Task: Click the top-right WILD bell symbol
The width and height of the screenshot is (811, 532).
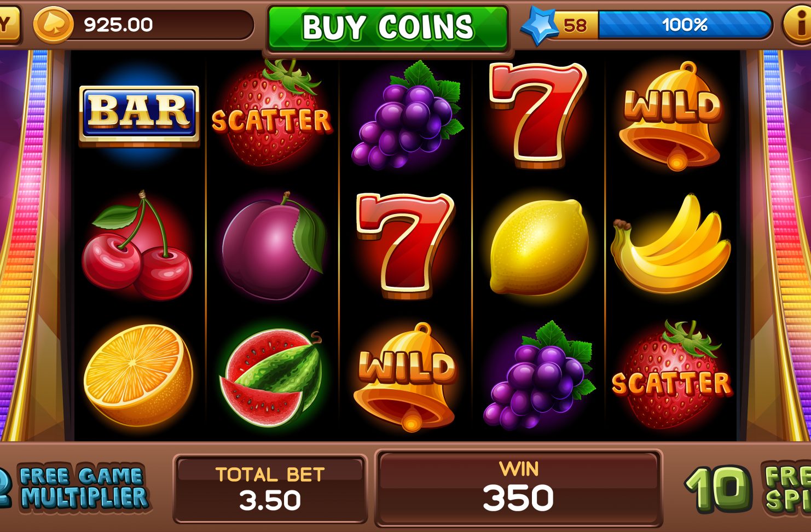Action: coord(671,116)
